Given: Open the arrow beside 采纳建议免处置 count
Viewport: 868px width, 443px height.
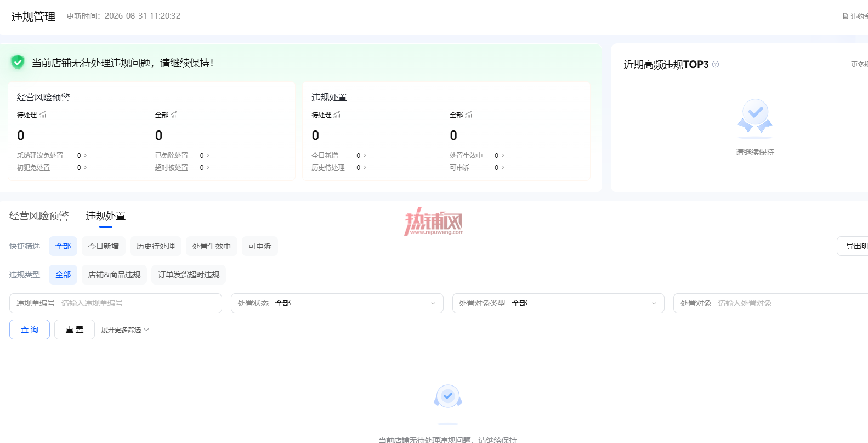Looking at the screenshot, I should 85,156.
